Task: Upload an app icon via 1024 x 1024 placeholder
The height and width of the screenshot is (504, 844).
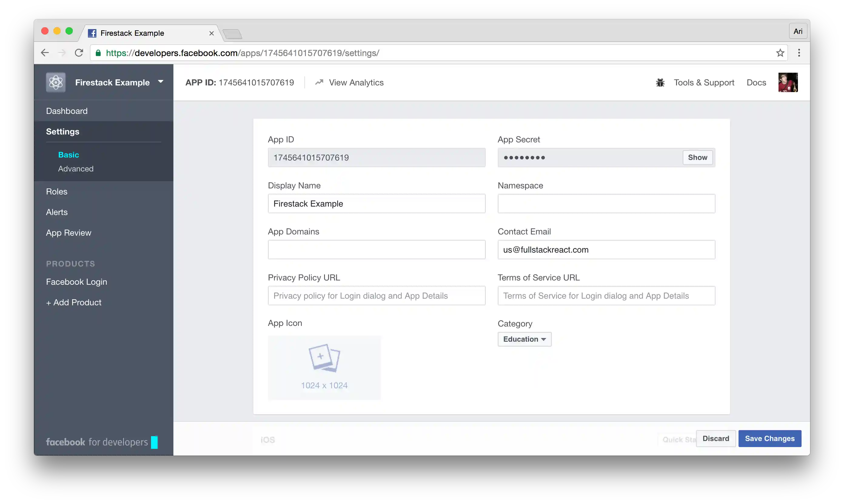Action: 324,367
